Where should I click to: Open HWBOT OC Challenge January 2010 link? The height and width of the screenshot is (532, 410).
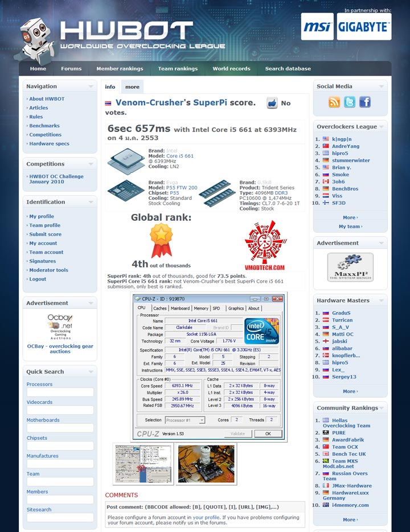56,179
